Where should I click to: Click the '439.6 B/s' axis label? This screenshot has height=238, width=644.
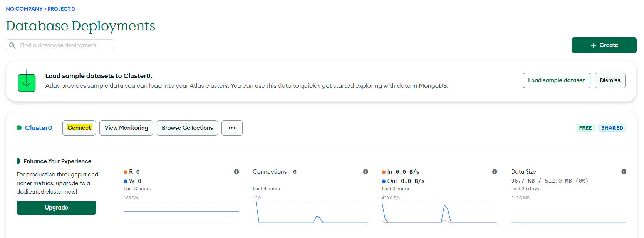coord(391,198)
